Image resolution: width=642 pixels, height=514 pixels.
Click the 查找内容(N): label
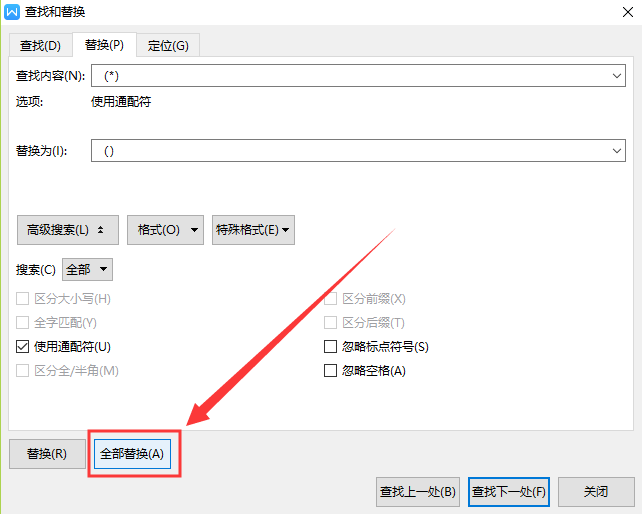point(50,76)
